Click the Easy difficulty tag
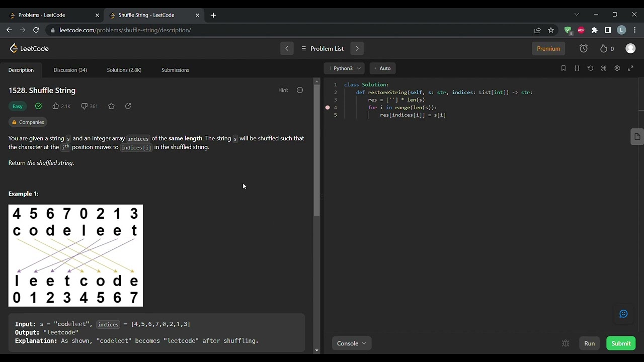 (x=18, y=106)
